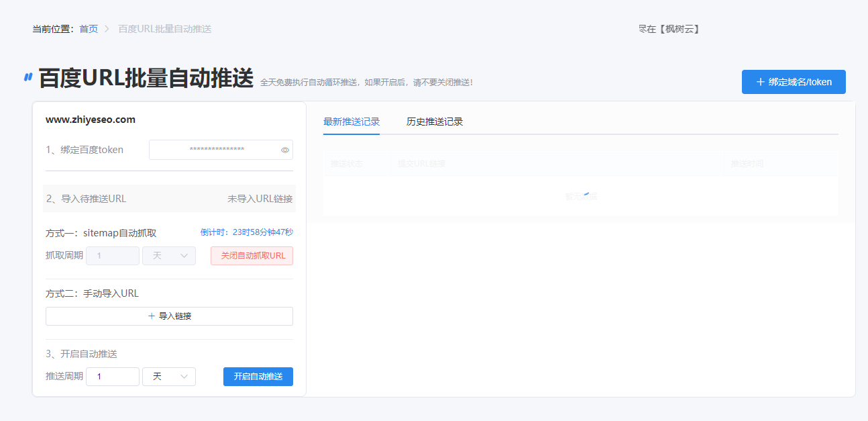Screen dimensions: 868x421
Task: Start pushing with the 开启自动推送 button
Action: (258, 377)
